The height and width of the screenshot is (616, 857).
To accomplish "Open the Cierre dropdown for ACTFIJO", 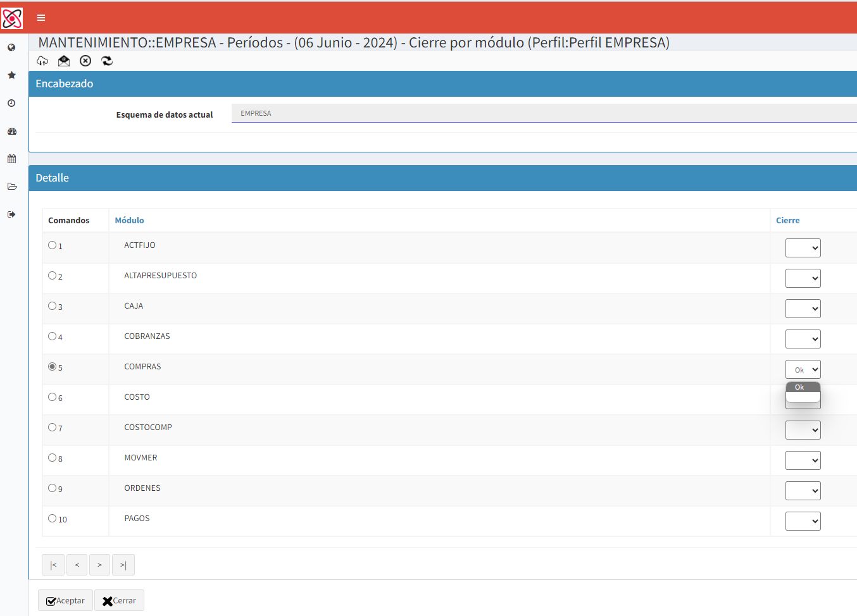I will 803,248.
